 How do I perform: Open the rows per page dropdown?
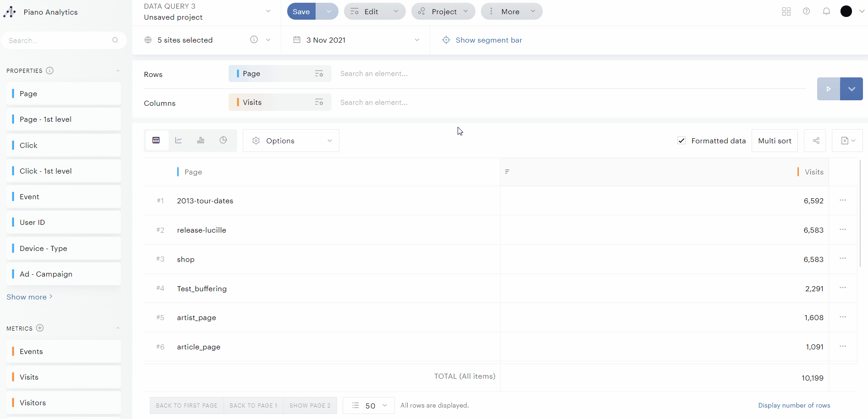[369, 406]
